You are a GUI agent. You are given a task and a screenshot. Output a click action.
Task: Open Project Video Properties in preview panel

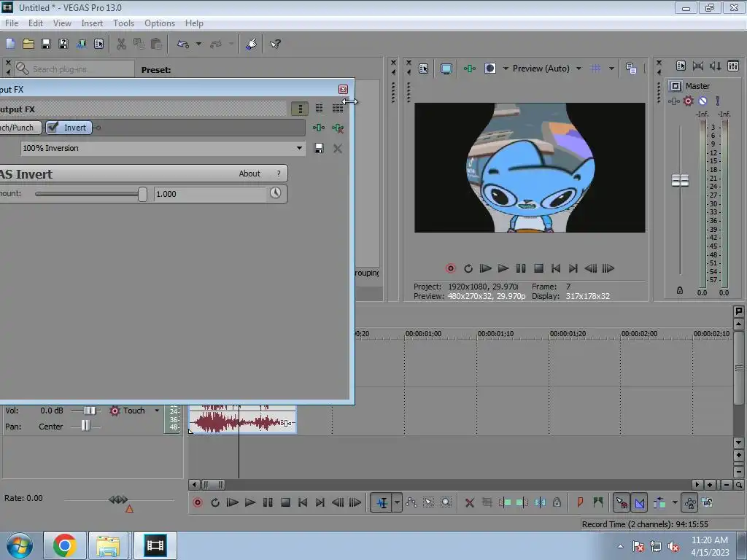click(x=423, y=69)
